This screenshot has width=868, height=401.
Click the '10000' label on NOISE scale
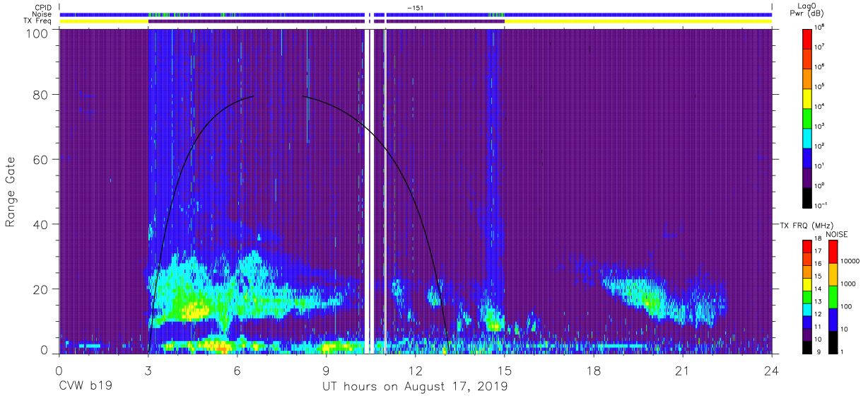click(849, 260)
